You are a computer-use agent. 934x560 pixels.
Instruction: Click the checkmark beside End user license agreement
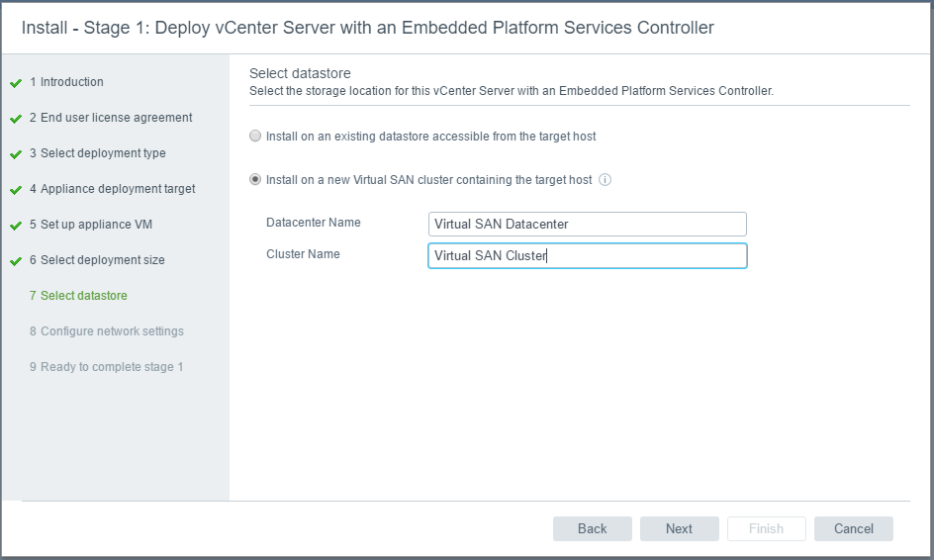click(16, 119)
